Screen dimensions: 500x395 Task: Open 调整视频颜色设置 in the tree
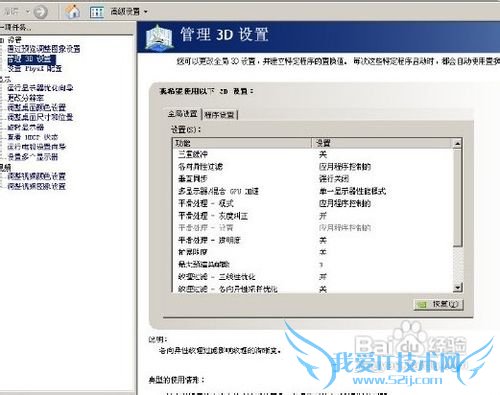pyautogui.click(x=36, y=176)
